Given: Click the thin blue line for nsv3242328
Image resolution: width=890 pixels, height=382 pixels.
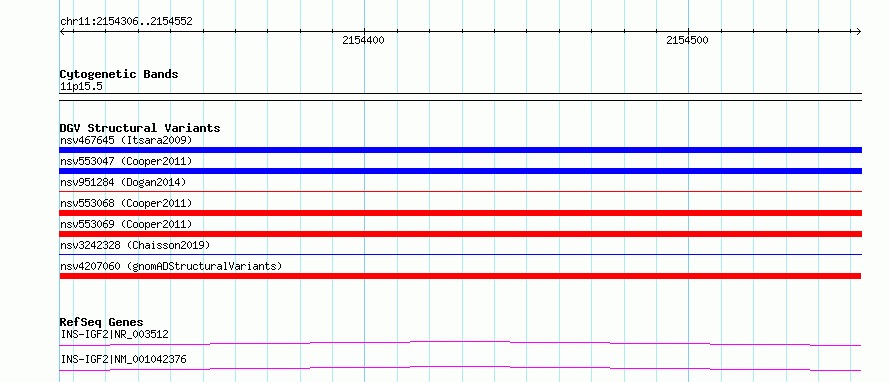Looking at the screenshot, I should (x=460, y=255).
